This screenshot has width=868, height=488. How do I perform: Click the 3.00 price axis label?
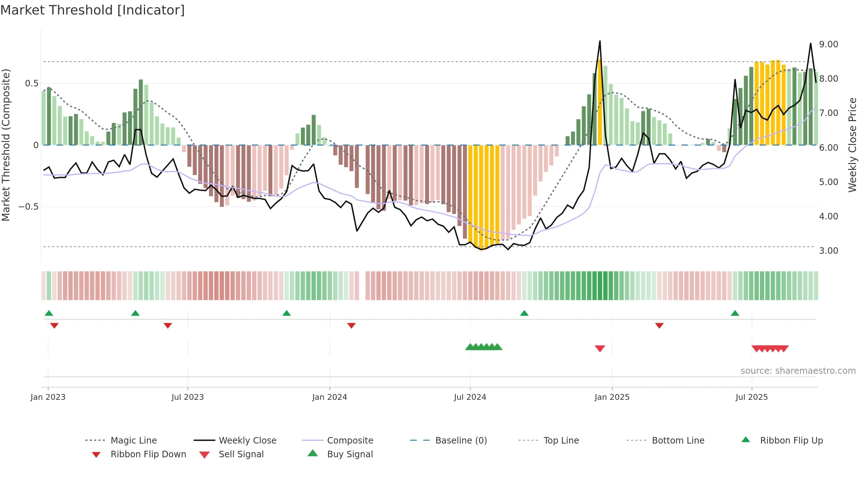(x=829, y=251)
